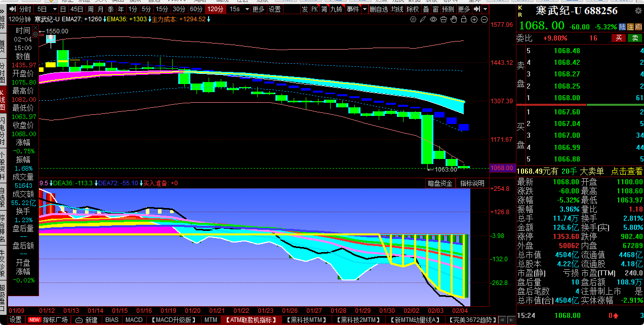644x325 pixels.
Task: Select the 15分 period
Action: pyautogui.click(x=162, y=9)
